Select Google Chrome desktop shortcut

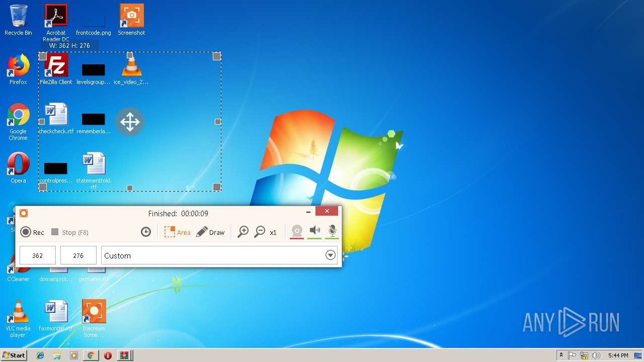click(x=18, y=122)
